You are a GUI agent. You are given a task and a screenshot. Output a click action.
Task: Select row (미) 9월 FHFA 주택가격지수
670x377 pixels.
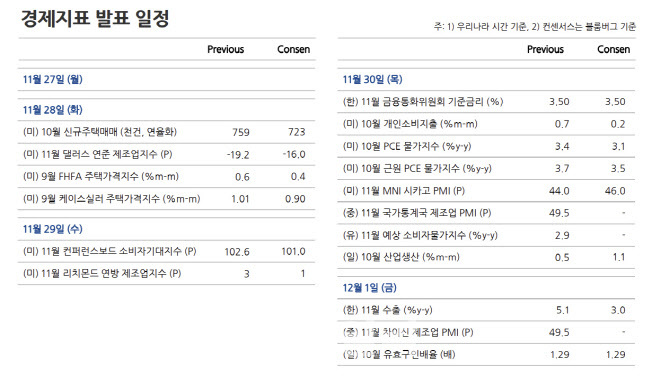pos(167,177)
